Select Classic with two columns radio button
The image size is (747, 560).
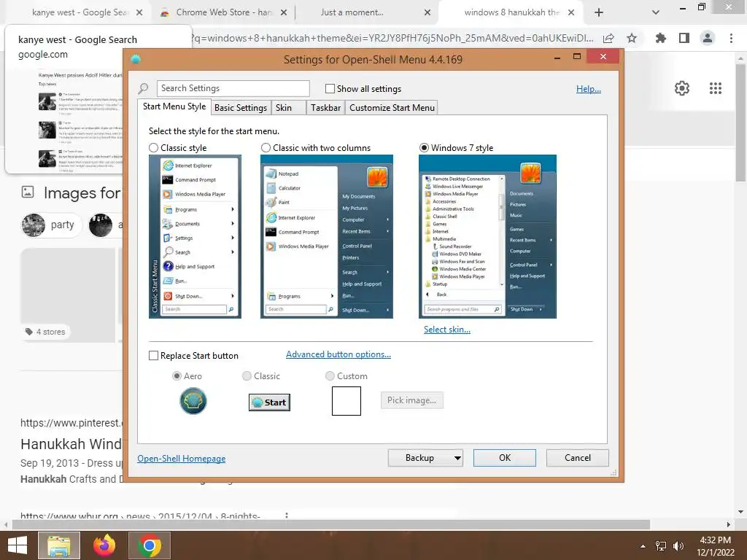coord(266,148)
